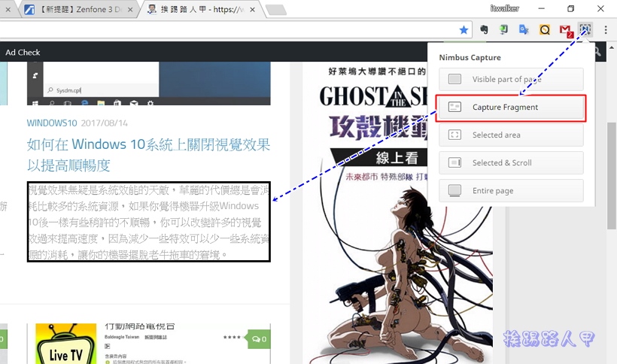Click the Nimbus Capture extension icon

point(585,29)
